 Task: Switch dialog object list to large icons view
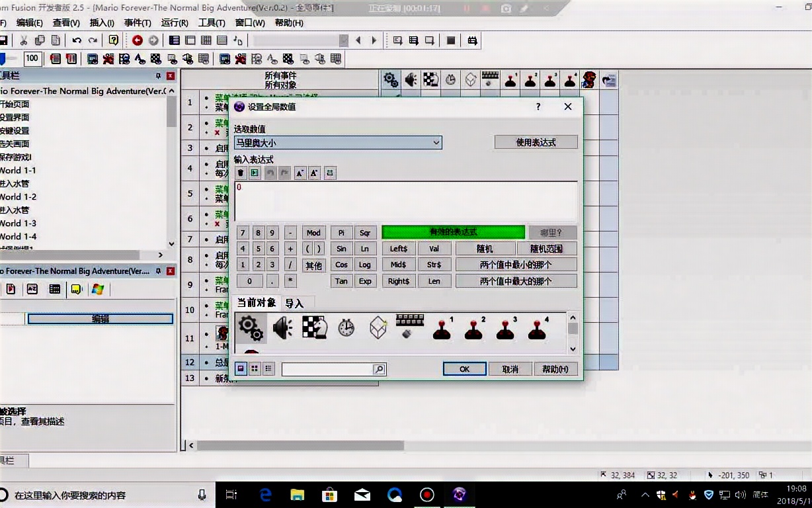tap(241, 368)
